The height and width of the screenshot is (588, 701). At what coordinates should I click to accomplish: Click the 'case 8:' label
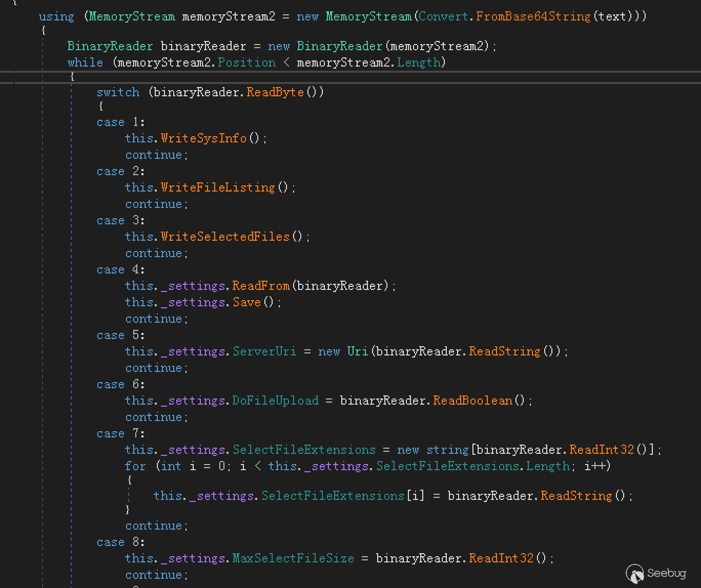tap(121, 542)
